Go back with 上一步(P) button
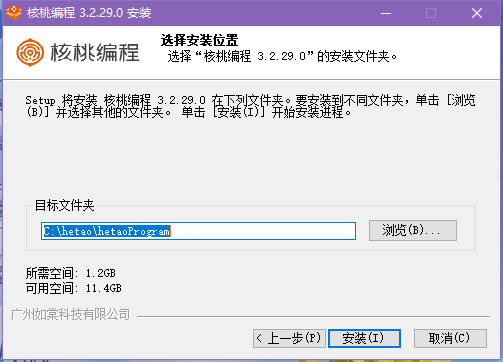The image size is (503, 362). pos(289,338)
